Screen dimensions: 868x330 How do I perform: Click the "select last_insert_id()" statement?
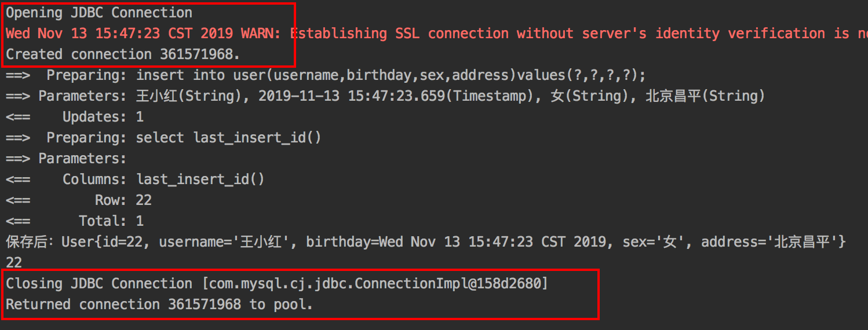pos(228,138)
